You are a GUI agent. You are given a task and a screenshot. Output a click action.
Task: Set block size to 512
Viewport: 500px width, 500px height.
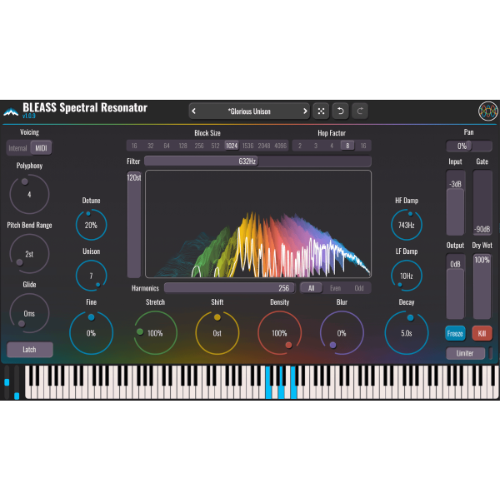tap(215, 146)
